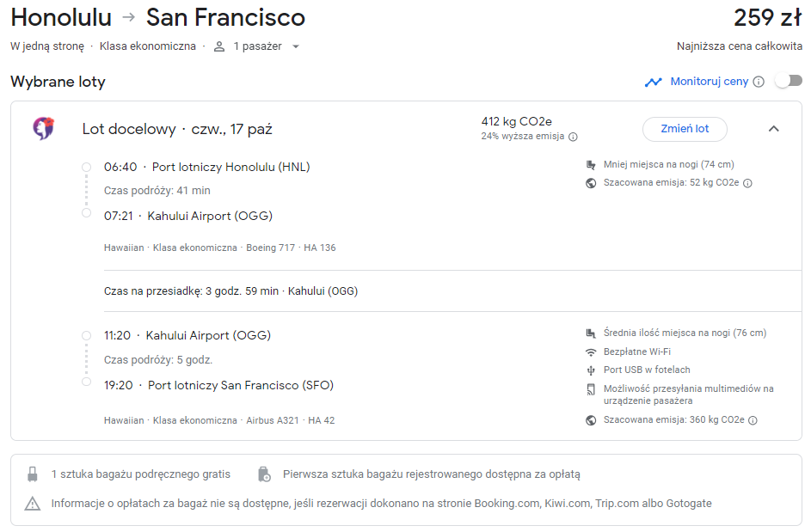Click the checked baggage fee icon
The height and width of the screenshot is (532, 811).
(264, 474)
